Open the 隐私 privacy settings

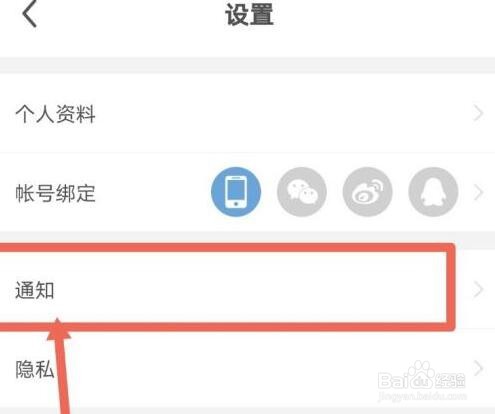[247, 368]
